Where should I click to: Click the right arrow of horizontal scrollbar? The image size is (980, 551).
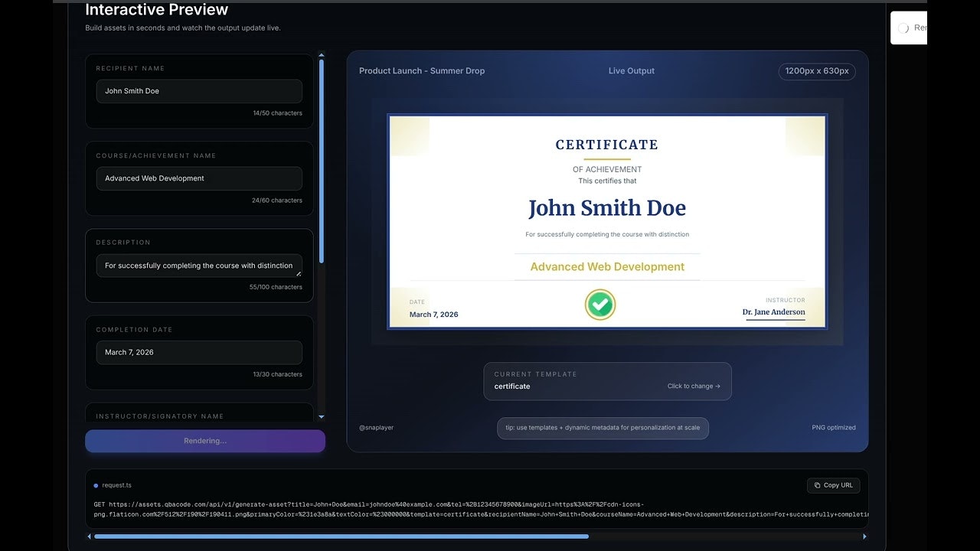pyautogui.click(x=864, y=536)
